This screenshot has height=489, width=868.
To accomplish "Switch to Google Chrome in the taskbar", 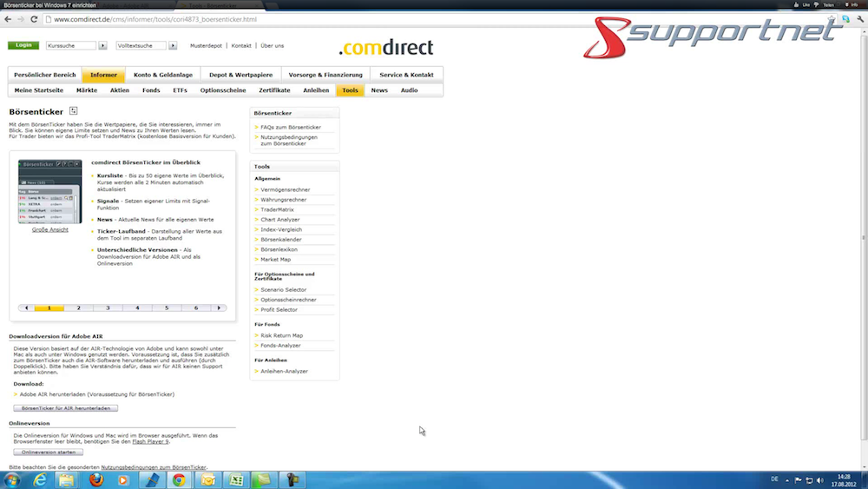I will point(179,479).
